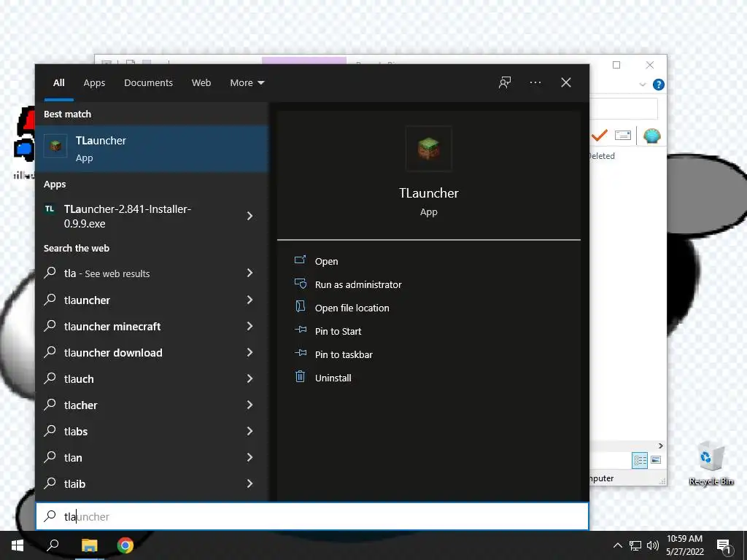The height and width of the screenshot is (560, 747).
Task: Uninstall TLauncher from preview pane
Action: pyautogui.click(x=333, y=378)
